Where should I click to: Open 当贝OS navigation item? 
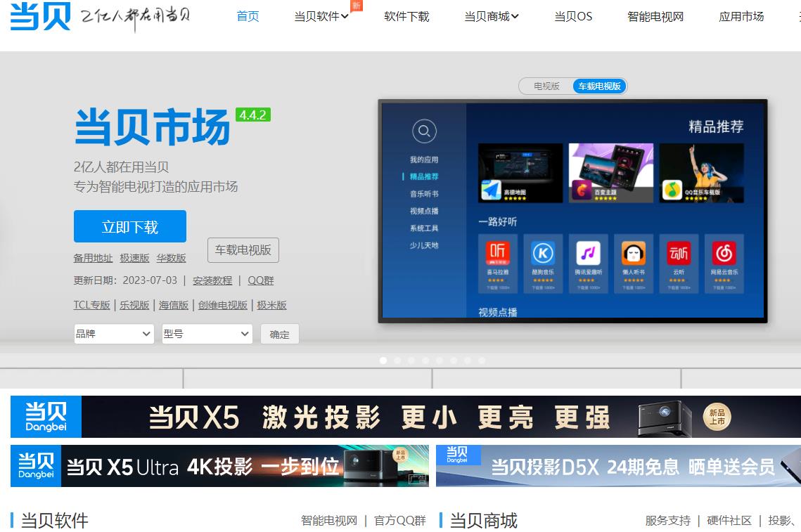point(573,16)
